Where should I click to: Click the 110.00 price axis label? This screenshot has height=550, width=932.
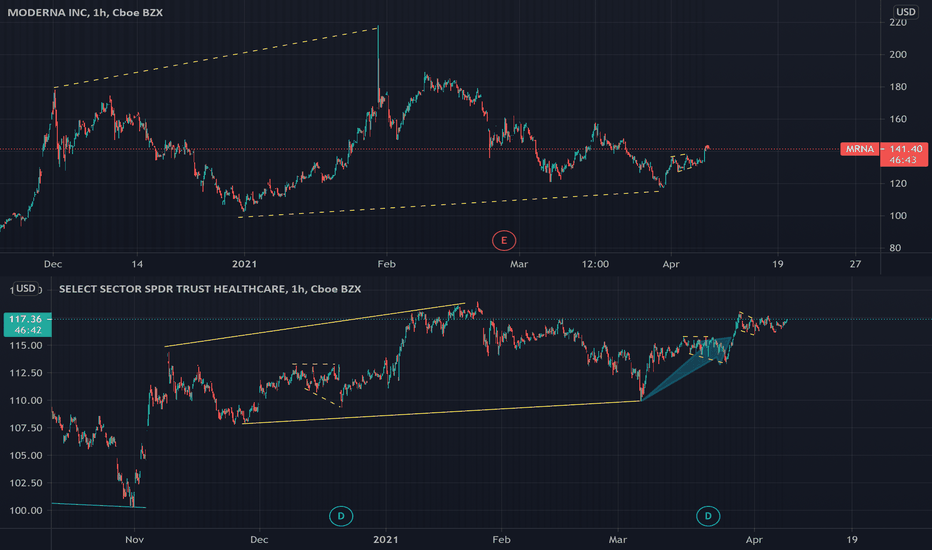[26, 401]
